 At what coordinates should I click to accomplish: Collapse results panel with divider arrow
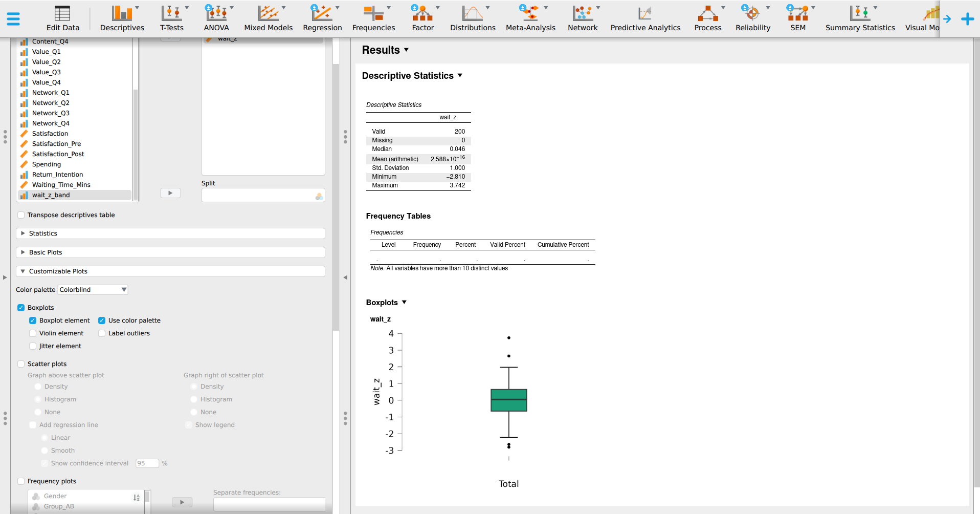pos(345,277)
